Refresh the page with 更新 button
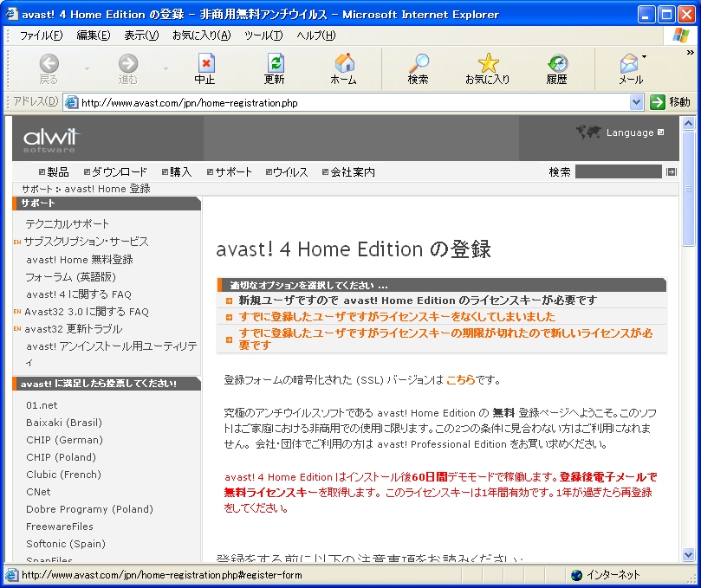Viewport: 701px width, 588px height. pos(275,69)
